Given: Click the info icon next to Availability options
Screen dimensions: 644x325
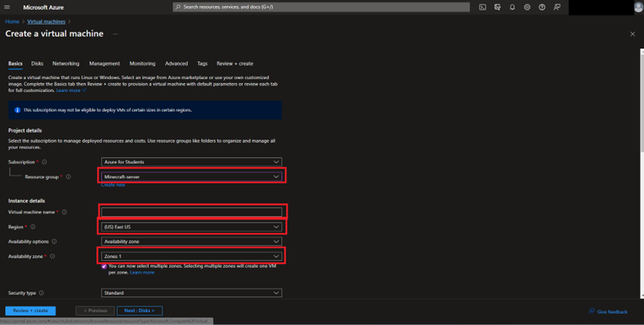Looking at the screenshot, I should click(54, 242).
